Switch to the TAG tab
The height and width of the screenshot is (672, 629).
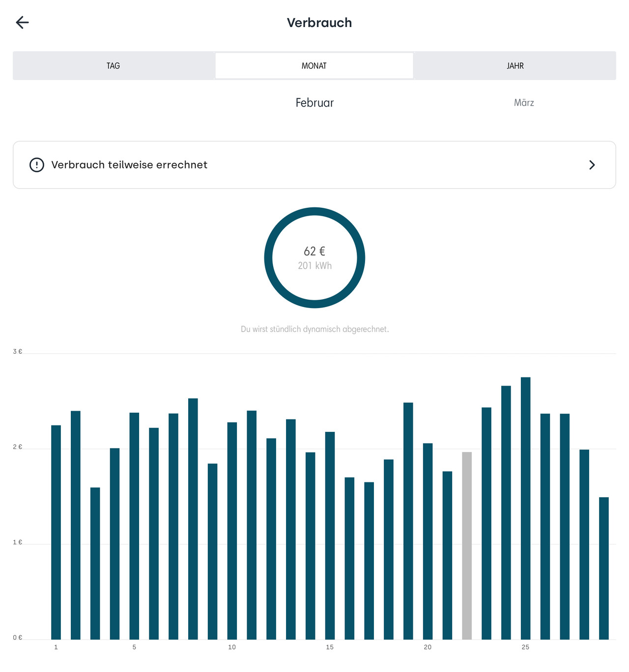click(x=114, y=66)
